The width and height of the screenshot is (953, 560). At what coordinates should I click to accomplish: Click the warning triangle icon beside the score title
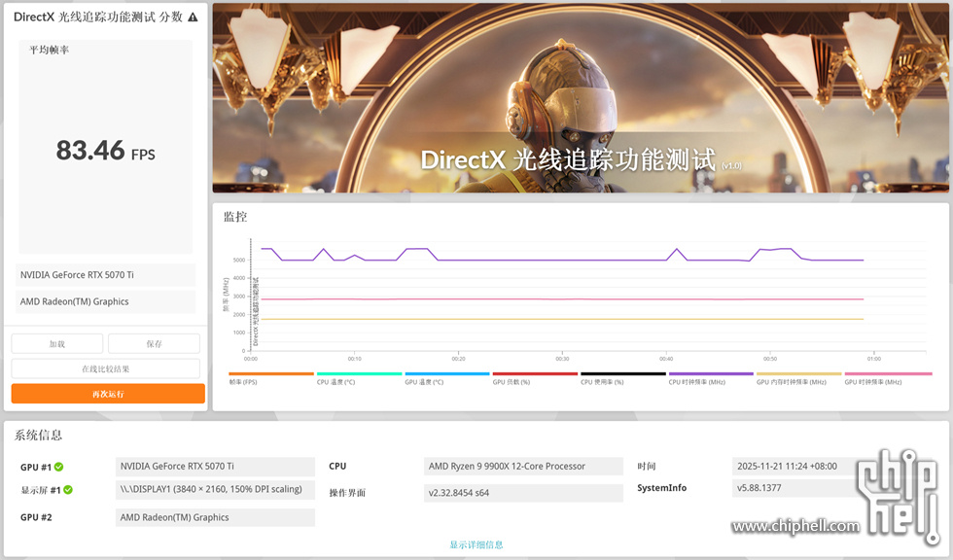tap(193, 17)
